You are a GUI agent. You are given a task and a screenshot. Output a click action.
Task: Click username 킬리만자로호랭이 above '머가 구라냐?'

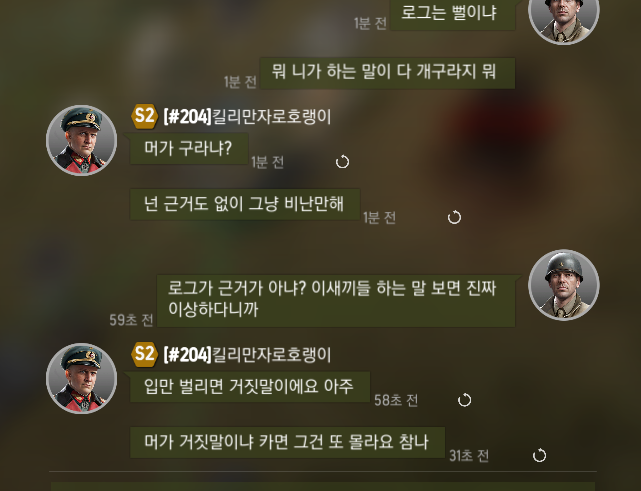(x=271, y=117)
